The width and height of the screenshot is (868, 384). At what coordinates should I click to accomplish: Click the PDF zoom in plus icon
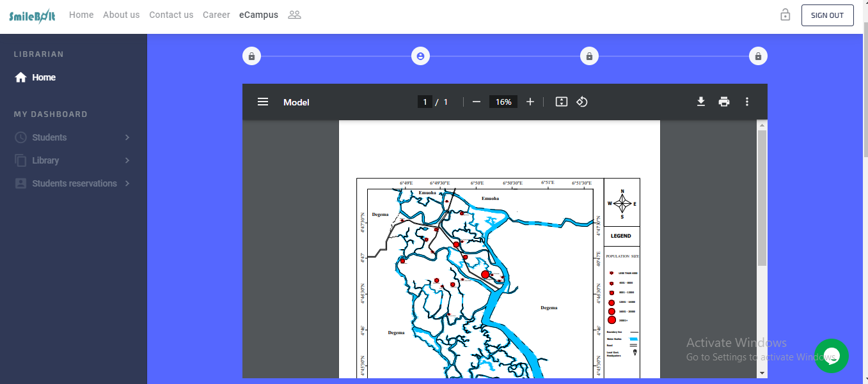coord(530,102)
